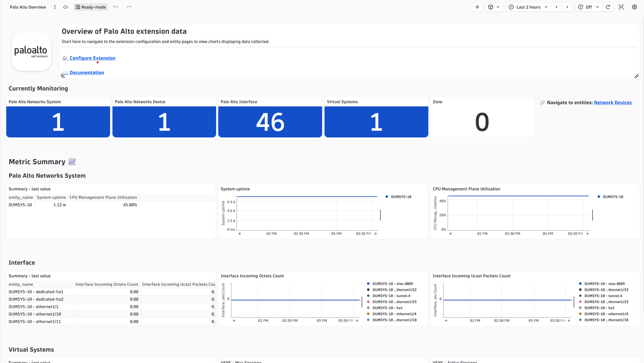Click the Palo Alto Overview dashboard title

[x=28, y=7]
